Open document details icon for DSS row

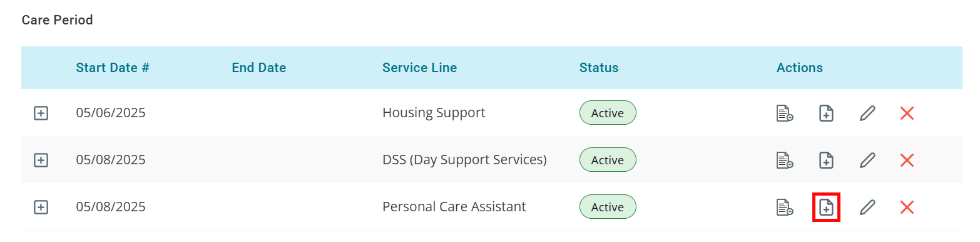(x=785, y=160)
